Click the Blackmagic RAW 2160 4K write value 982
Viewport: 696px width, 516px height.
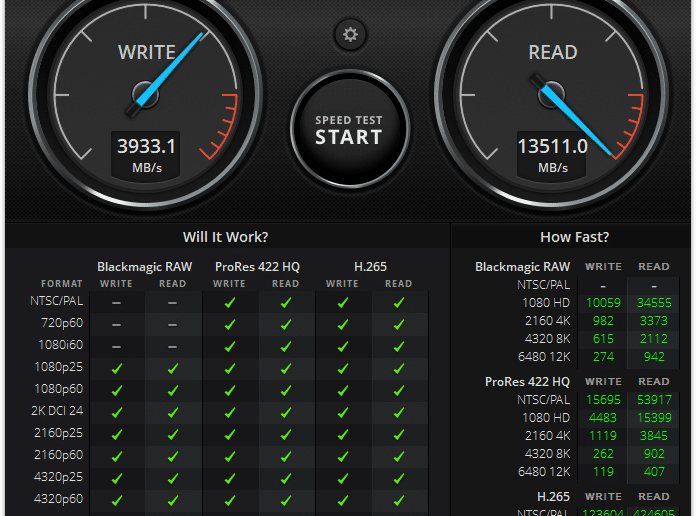603,321
